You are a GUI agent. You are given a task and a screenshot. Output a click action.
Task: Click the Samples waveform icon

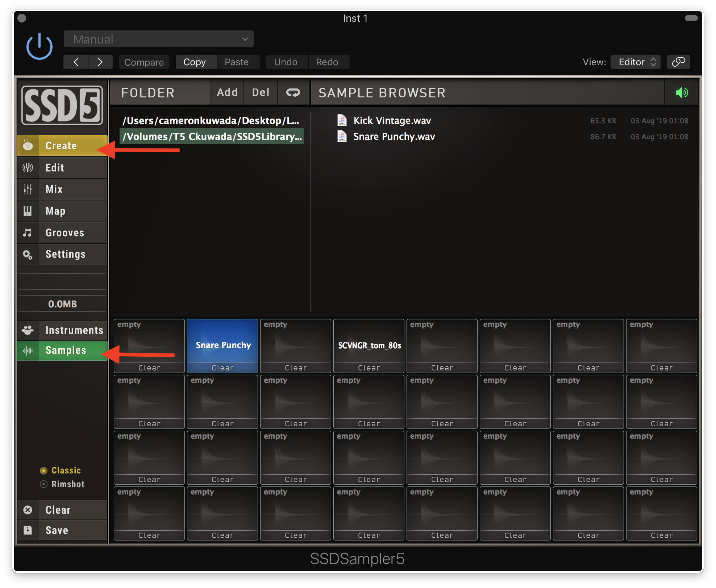pos(28,351)
